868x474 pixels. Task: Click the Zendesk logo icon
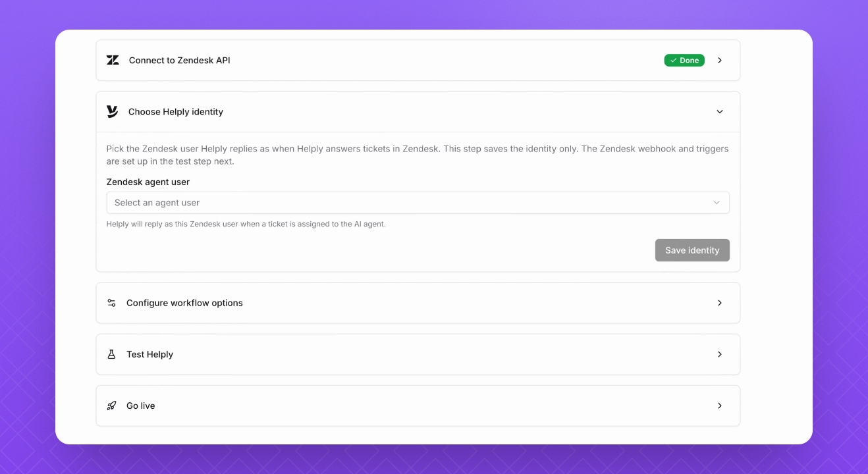click(113, 60)
